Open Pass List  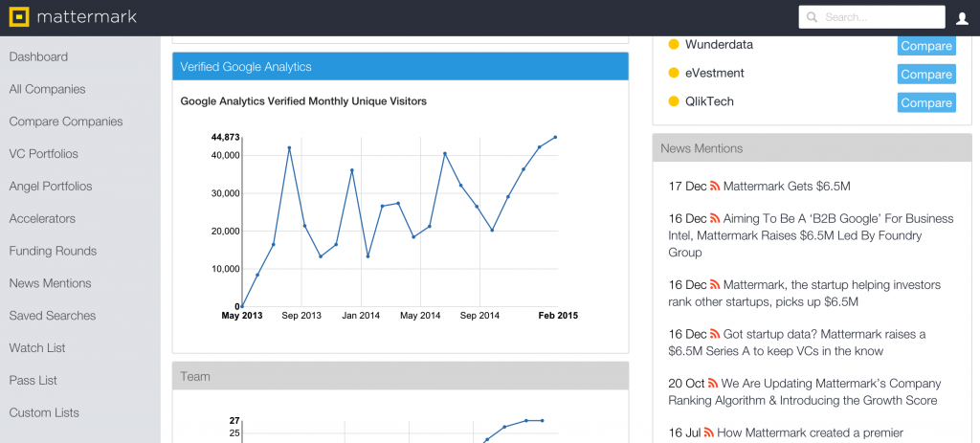[33, 381]
